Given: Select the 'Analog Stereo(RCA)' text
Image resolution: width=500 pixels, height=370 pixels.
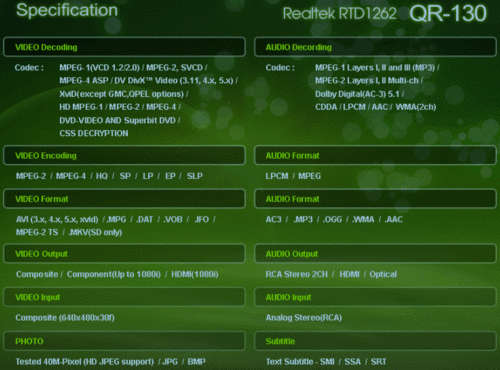Looking at the screenshot, I should click(304, 318).
